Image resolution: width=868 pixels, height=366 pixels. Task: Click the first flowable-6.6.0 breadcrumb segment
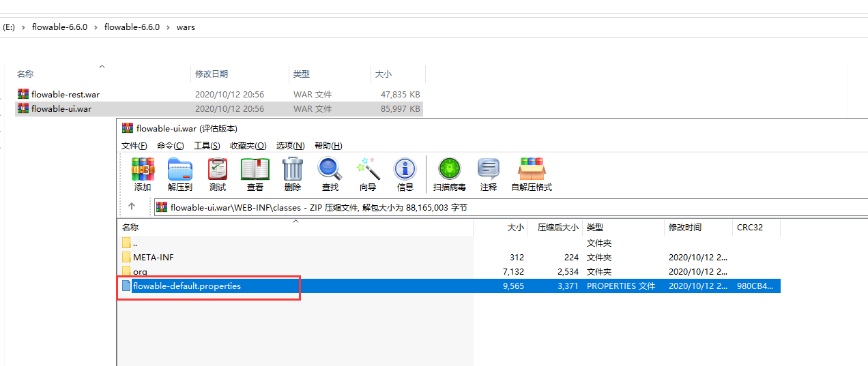pos(59,27)
